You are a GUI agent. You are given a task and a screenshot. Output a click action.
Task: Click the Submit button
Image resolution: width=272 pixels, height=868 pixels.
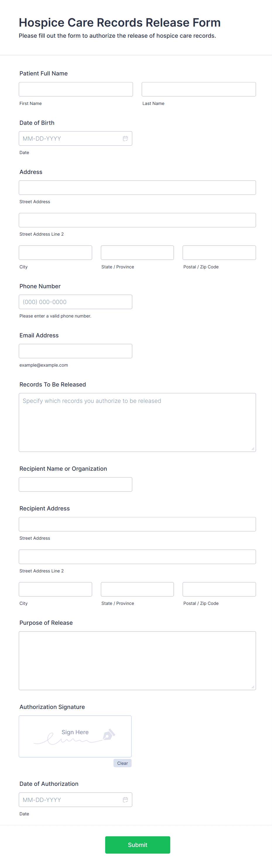137,845
